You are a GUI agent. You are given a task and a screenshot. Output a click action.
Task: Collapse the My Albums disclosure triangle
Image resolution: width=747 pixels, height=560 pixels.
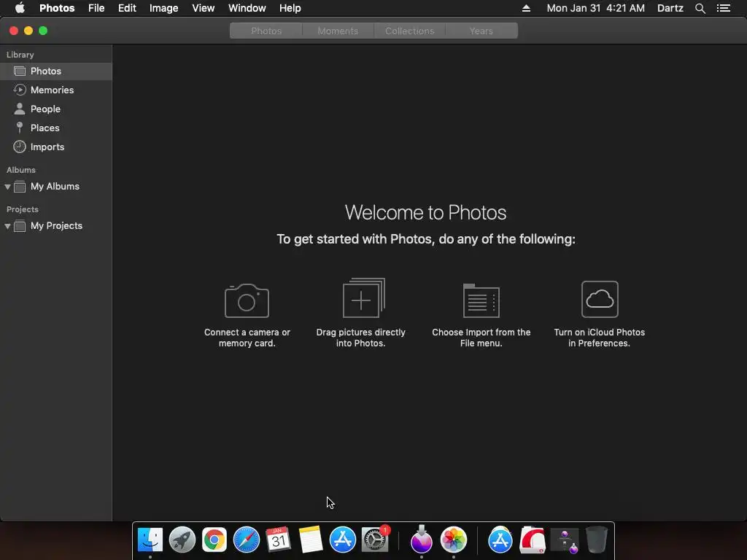coord(7,187)
